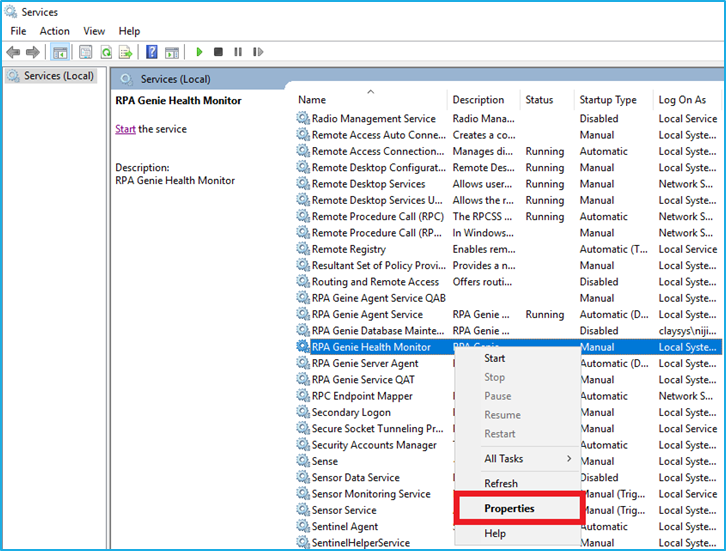Sort services by Name column header
726x551 pixels.
(312, 100)
